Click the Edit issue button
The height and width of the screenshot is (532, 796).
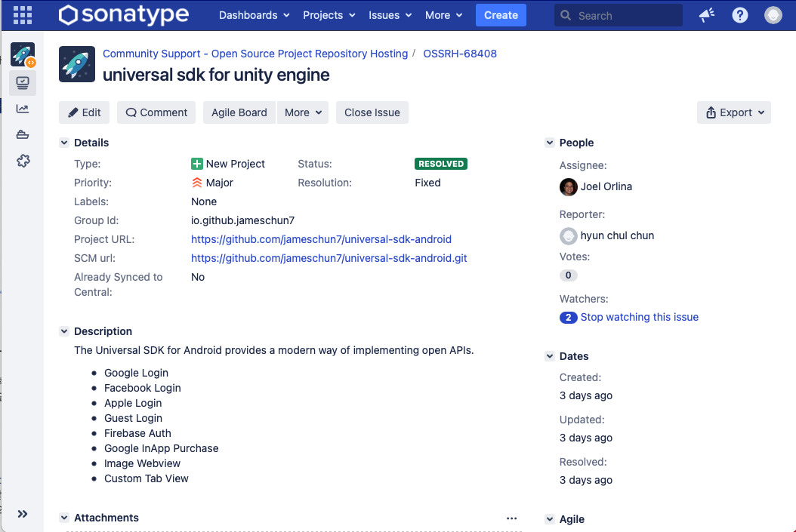tap(85, 112)
